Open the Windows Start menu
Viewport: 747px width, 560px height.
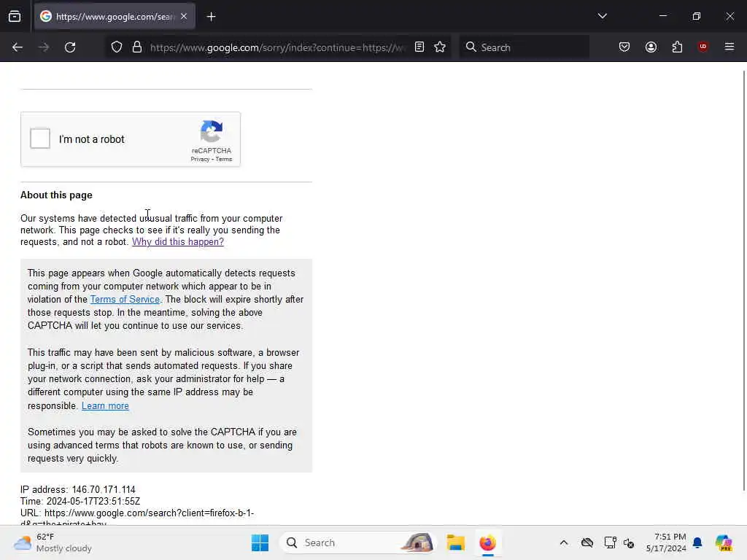260,542
